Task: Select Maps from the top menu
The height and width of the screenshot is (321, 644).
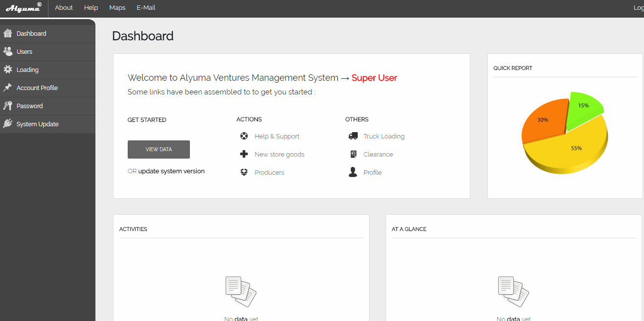Action: tap(117, 8)
